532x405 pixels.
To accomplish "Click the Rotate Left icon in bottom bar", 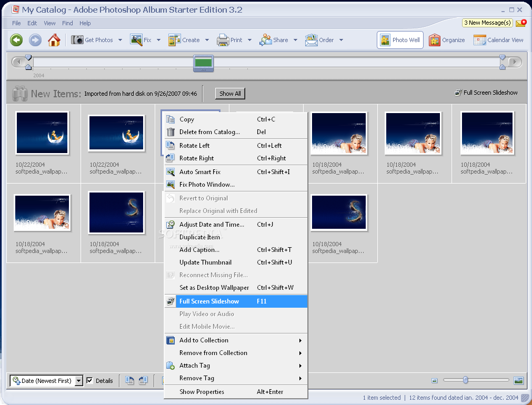I will (x=129, y=380).
